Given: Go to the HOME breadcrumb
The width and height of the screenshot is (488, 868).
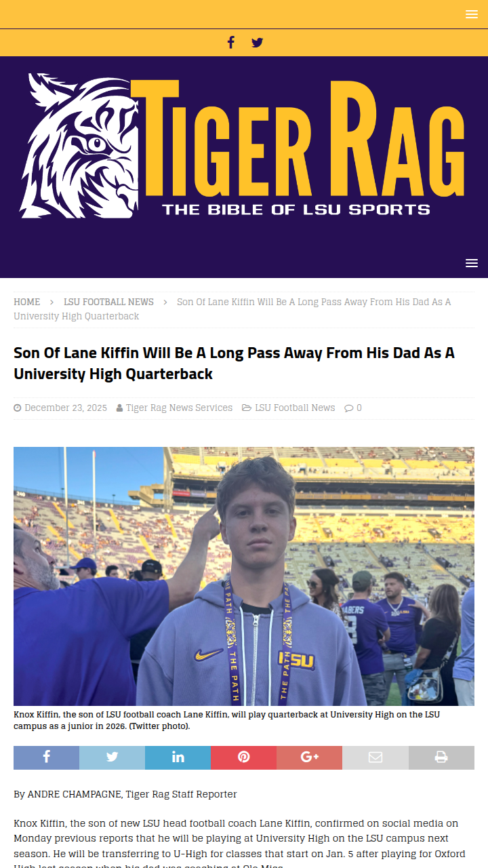Looking at the screenshot, I should [27, 302].
